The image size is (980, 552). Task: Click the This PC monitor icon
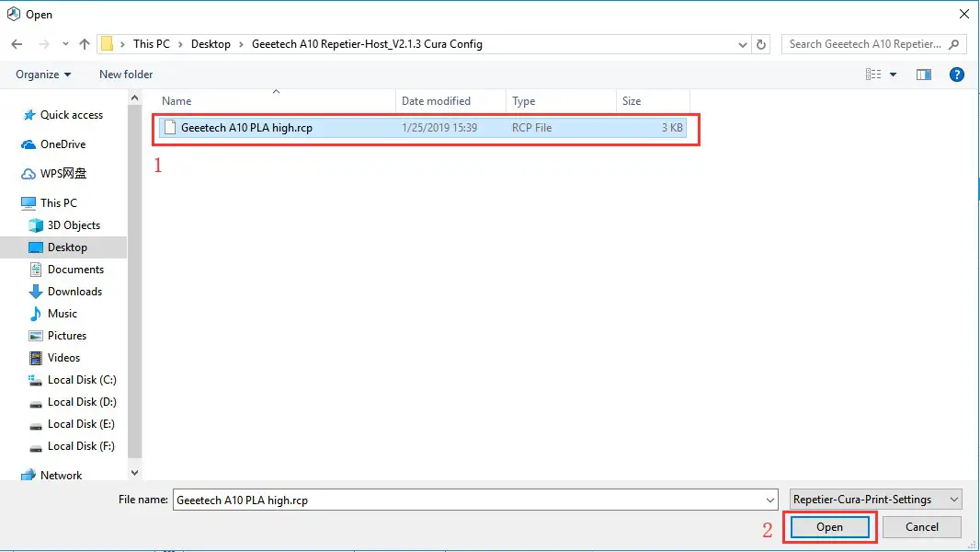[28, 203]
